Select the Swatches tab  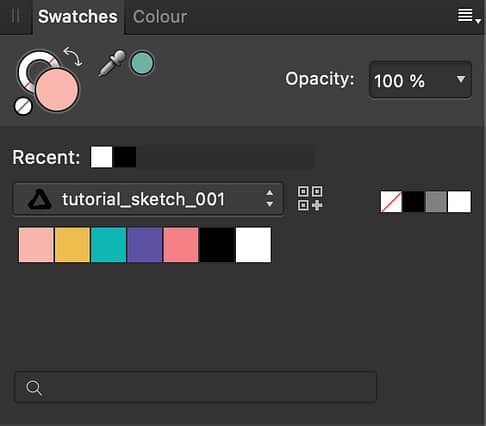[78, 17]
